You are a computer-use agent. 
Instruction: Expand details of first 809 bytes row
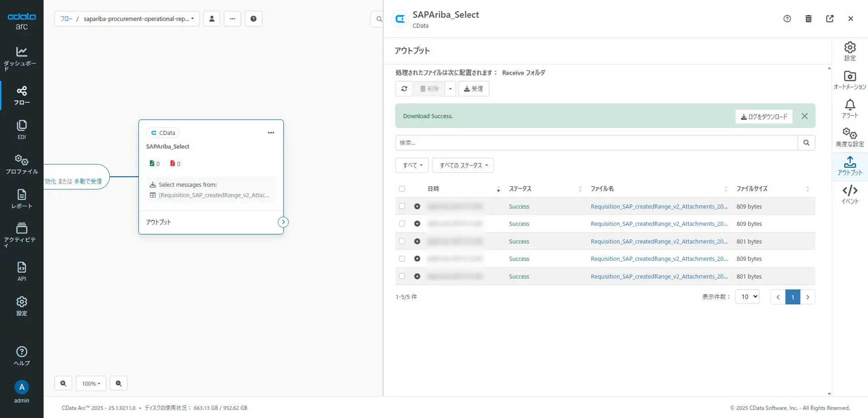417,206
